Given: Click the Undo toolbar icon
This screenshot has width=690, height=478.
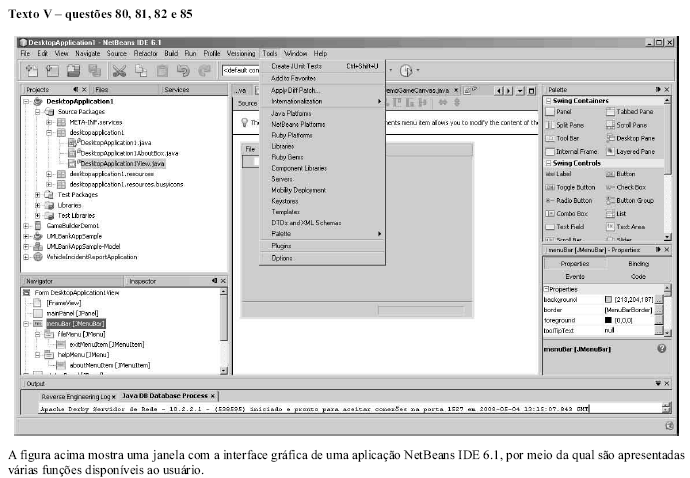Looking at the screenshot, I should click(183, 70).
